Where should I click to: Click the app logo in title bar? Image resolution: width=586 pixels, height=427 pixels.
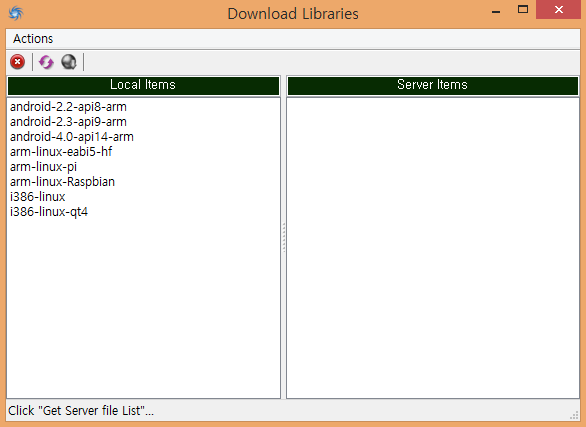coord(16,13)
